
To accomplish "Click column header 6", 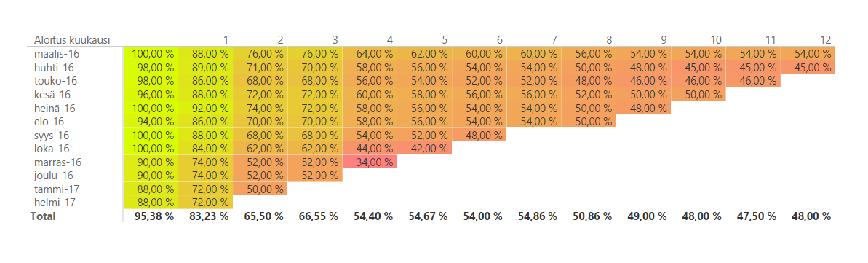I will pos(499,40).
